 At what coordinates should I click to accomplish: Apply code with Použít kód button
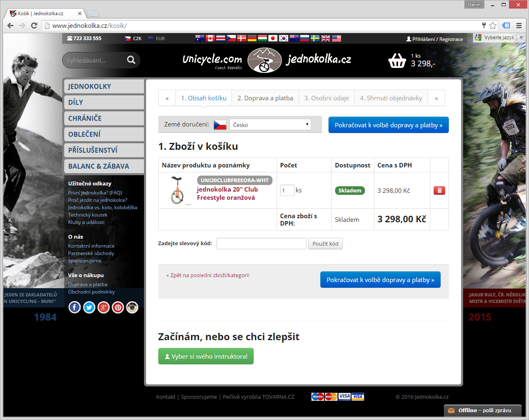click(x=325, y=244)
